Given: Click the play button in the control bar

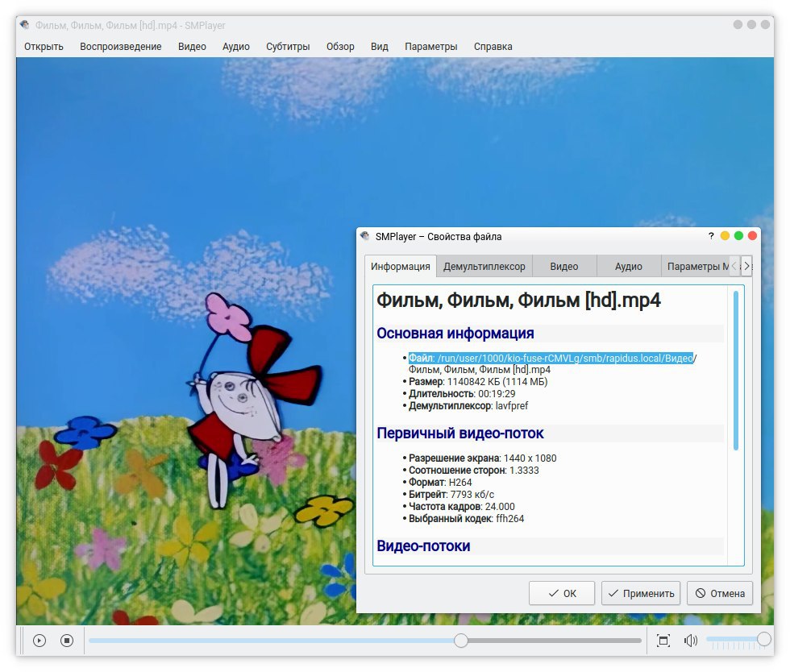Looking at the screenshot, I should (39, 641).
